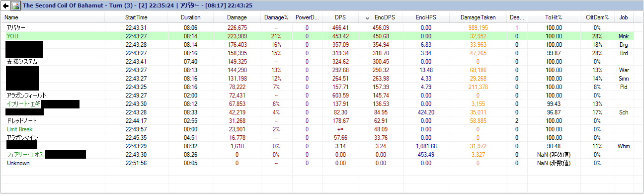Select the highlighted YOU row name
The height and width of the screenshot is (196, 644).
click(x=12, y=36)
